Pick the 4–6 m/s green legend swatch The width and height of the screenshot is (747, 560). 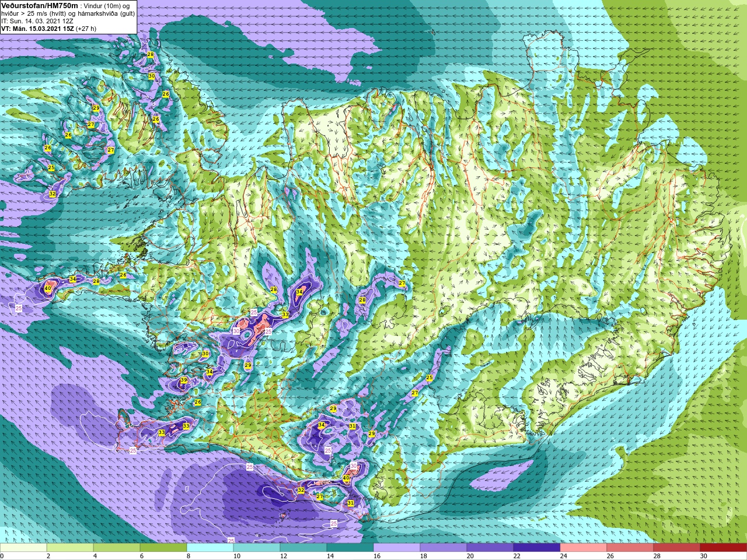coord(117,548)
